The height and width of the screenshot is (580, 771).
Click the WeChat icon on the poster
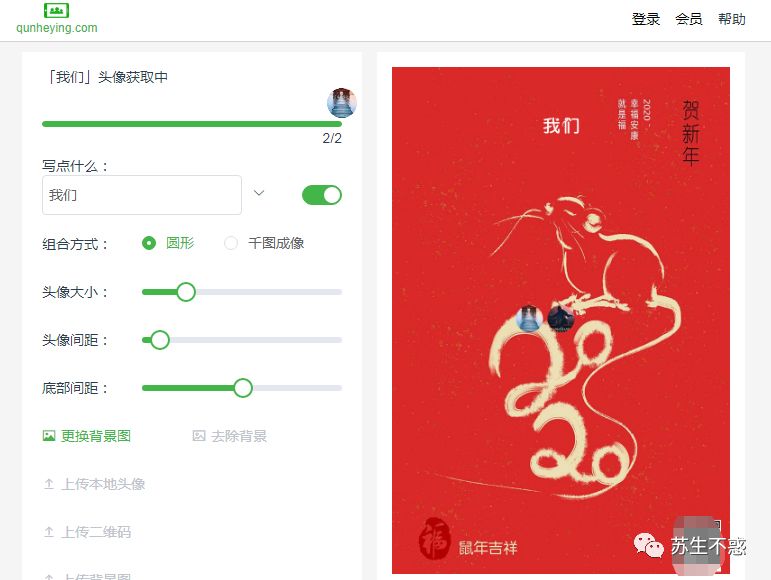pyautogui.click(x=649, y=546)
